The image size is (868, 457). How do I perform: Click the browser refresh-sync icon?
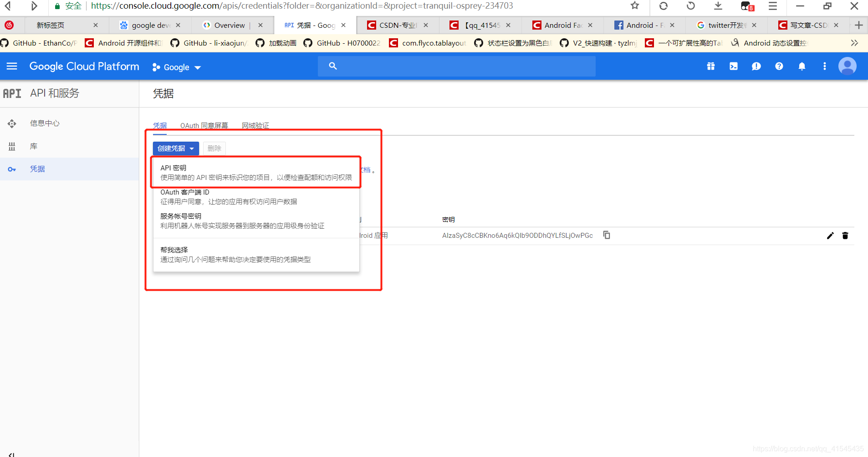coord(664,6)
